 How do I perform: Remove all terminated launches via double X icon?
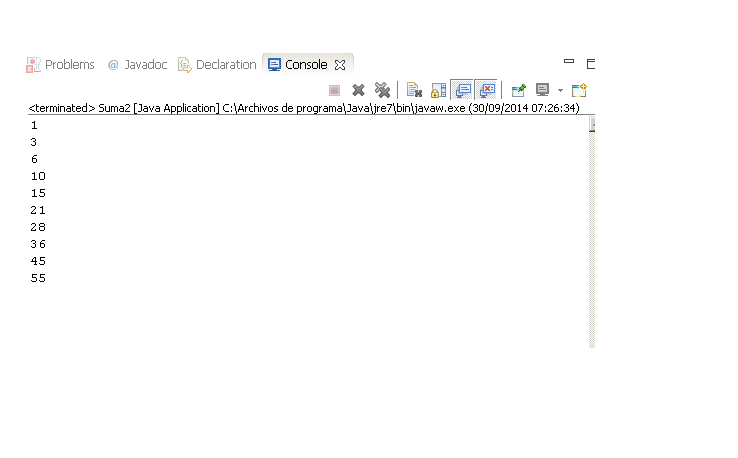[382, 90]
